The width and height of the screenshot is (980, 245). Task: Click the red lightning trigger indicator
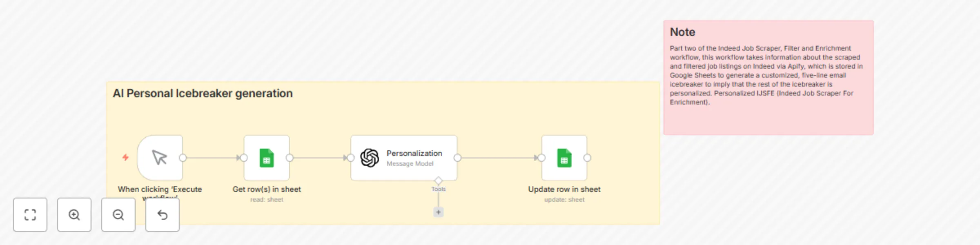coord(125,156)
